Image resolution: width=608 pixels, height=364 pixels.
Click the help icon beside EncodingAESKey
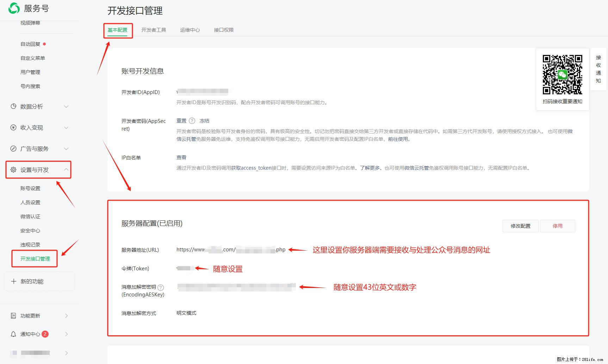[161, 287]
